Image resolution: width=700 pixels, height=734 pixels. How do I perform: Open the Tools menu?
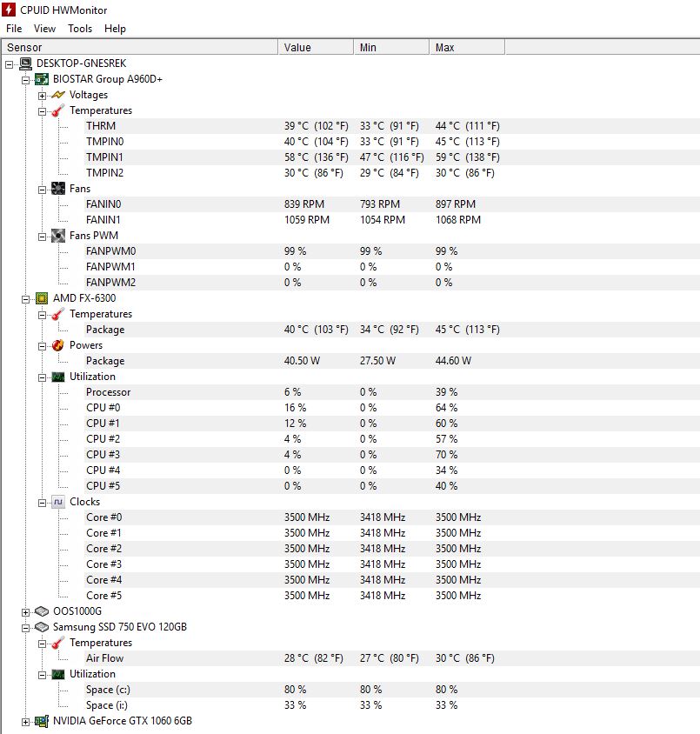click(80, 29)
